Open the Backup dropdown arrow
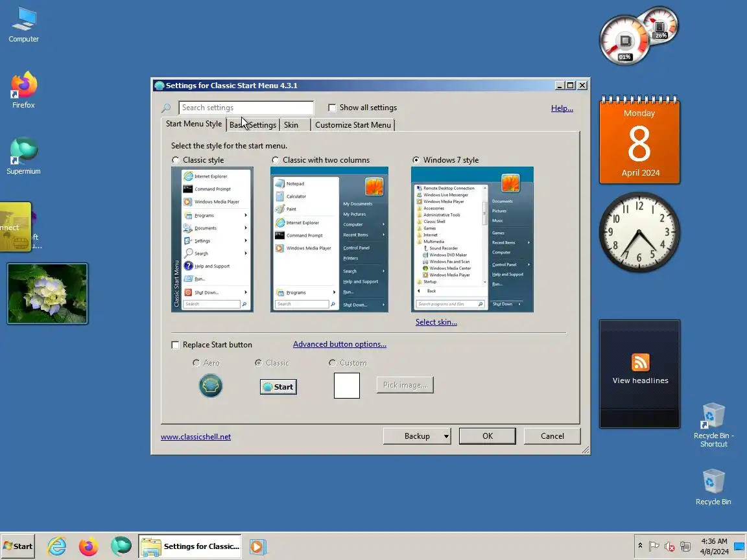This screenshot has height=560, width=747. [446, 436]
